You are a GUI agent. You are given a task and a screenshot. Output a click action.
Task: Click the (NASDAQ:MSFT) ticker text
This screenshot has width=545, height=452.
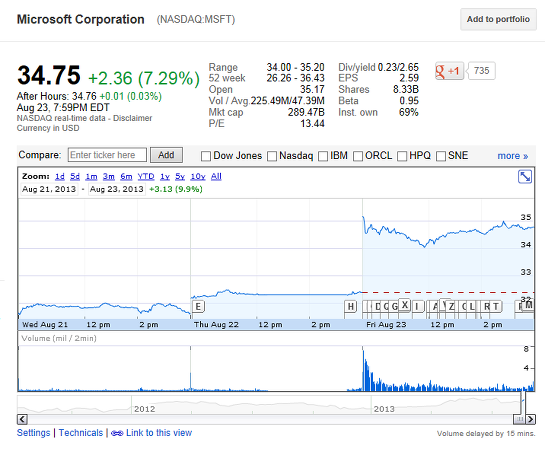point(196,19)
